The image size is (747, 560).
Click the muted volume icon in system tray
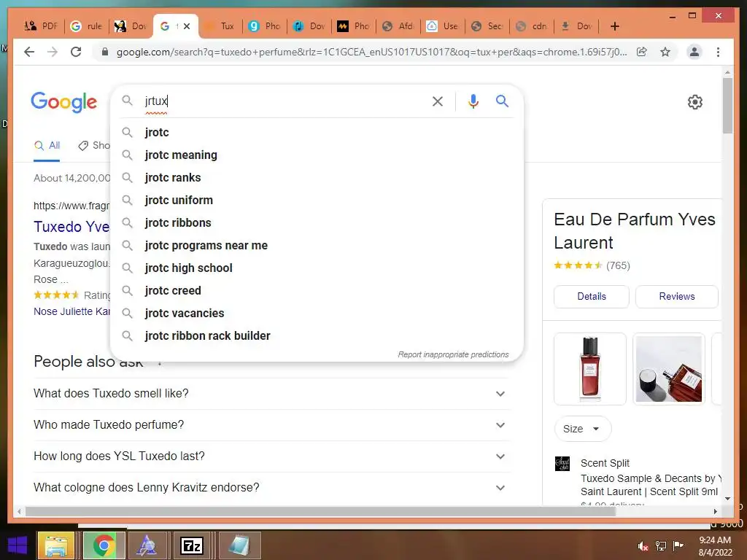pyautogui.click(x=643, y=546)
